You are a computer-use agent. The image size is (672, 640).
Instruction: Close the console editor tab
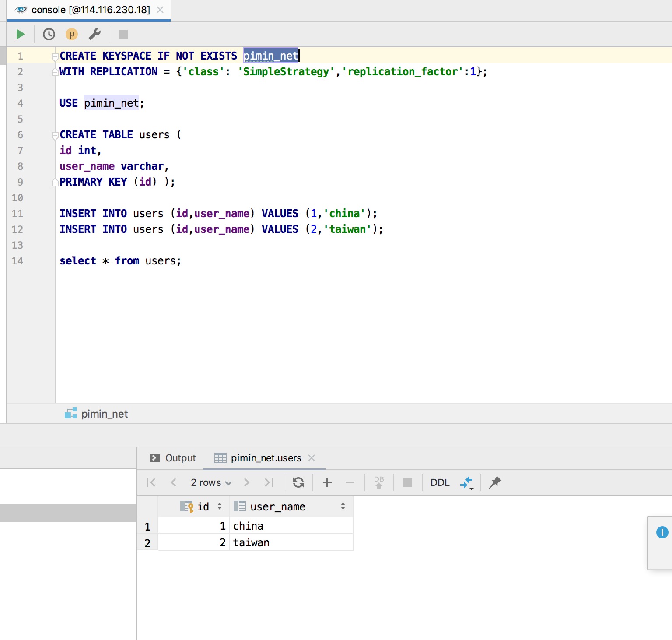click(160, 10)
